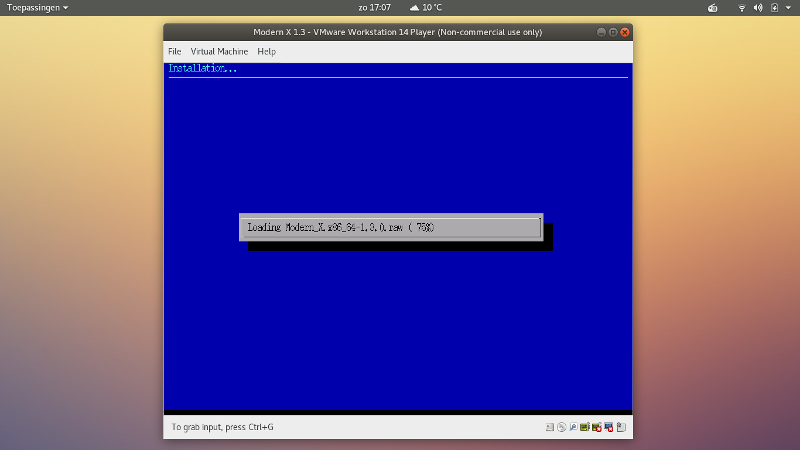Click the CD/DVD drive status icon
800x450 pixels.
[x=561, y=427]
